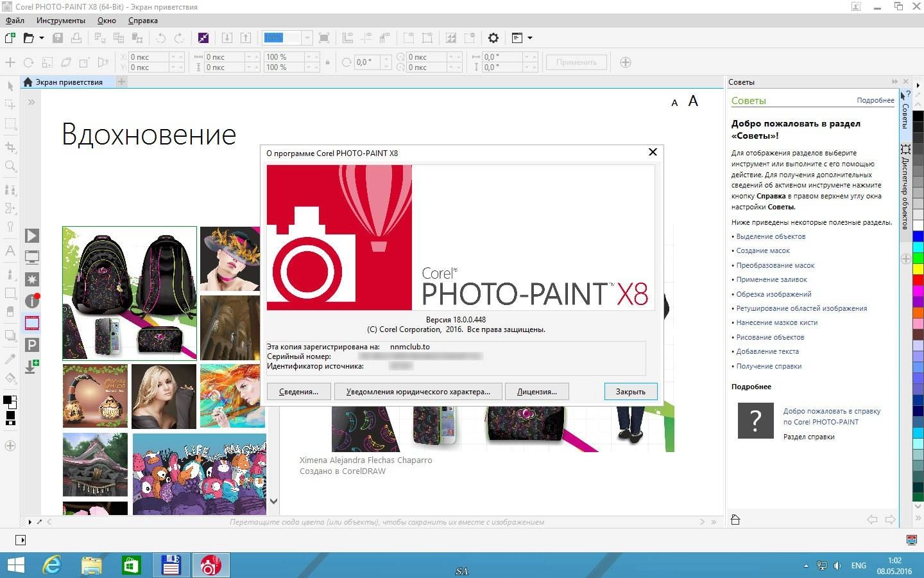Open the Окно menu
This screenshot has width=924, height=578.
pyautogui.click(x=107, y=21)
